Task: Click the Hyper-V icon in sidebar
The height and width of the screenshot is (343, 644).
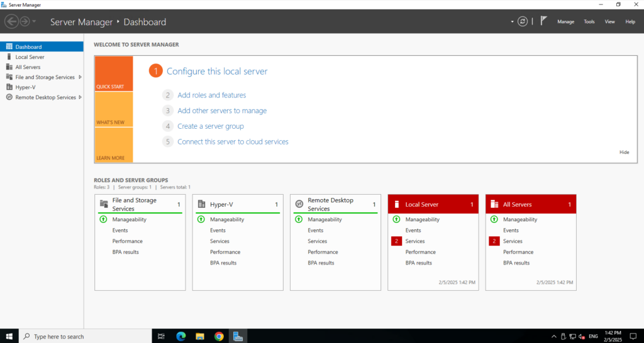Action: (x=9, y=87)
